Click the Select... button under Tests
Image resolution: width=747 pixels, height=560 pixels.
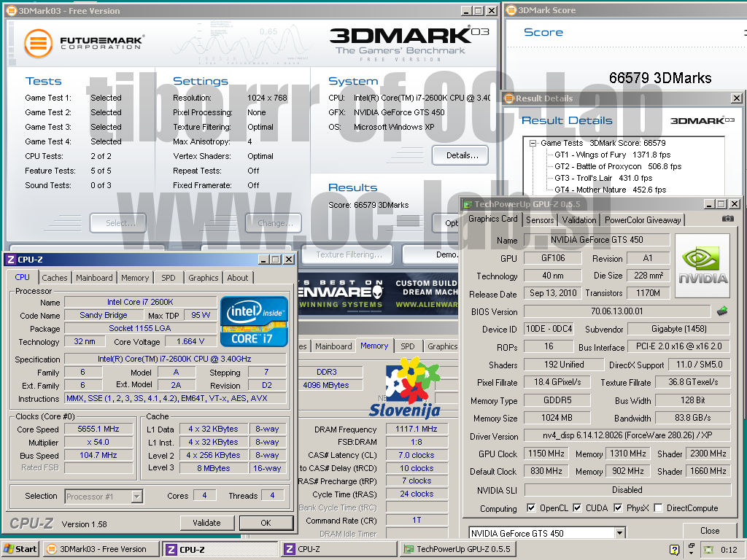118,223
